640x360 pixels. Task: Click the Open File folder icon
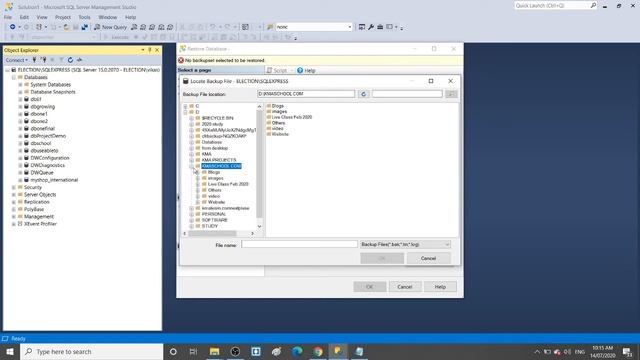point(67,27)
